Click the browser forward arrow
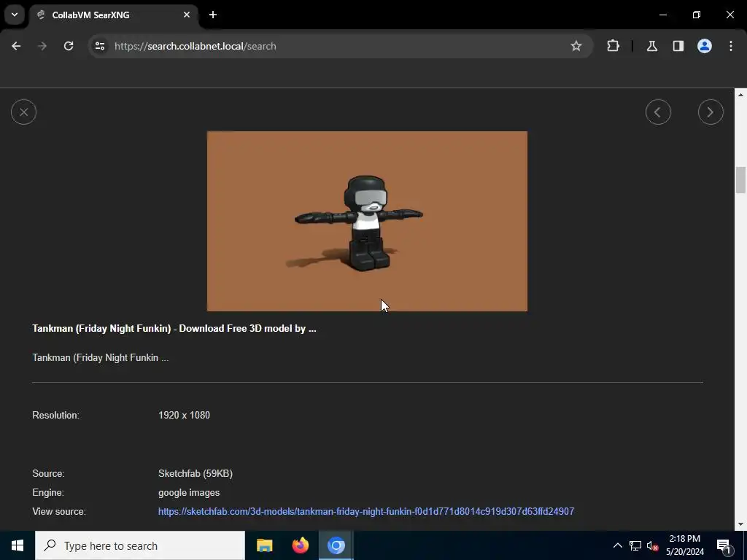The height and width of the screenshot is (560, 747). [42, 46]
